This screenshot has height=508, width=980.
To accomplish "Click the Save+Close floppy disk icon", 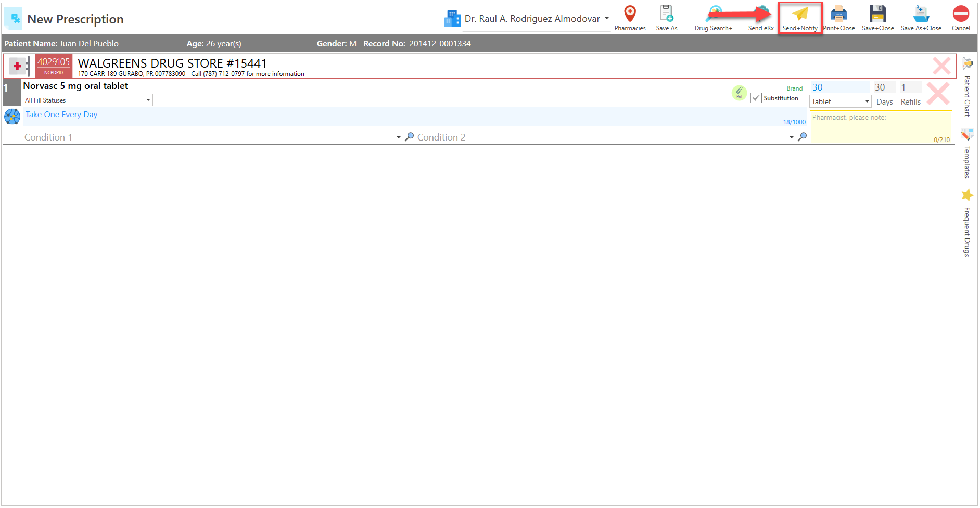I will coord(877,14).
